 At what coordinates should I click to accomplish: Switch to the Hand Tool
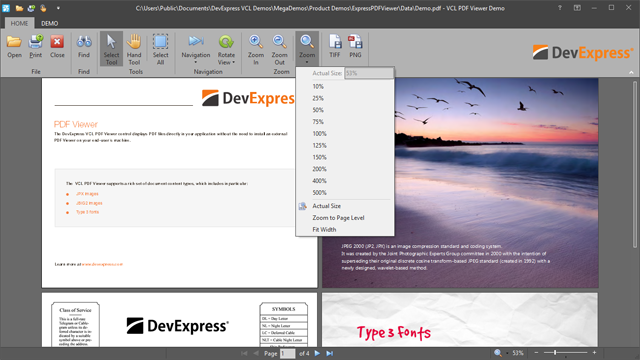134,49
